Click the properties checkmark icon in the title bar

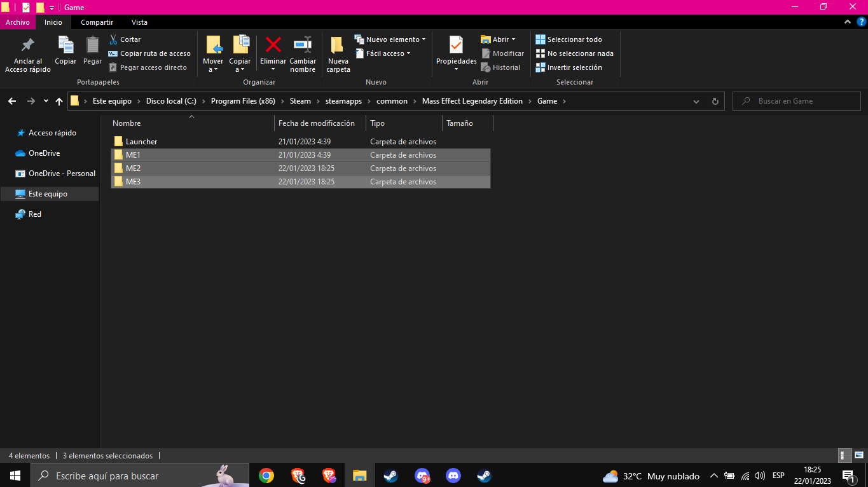click(x=26, y=8)
